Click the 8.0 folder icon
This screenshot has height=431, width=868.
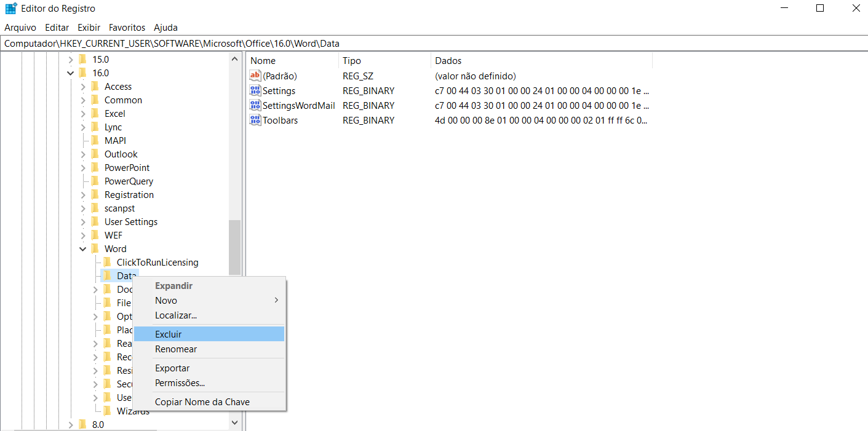coord(82,425)
